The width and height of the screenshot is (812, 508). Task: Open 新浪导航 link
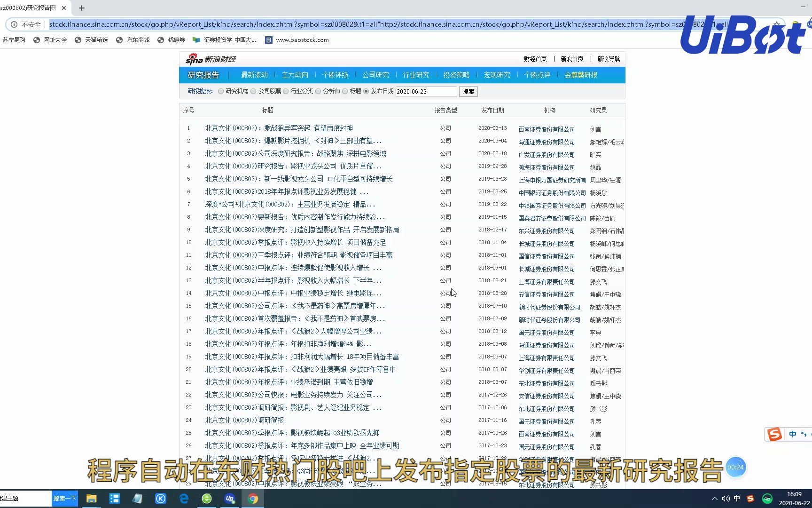coord(609,59)
